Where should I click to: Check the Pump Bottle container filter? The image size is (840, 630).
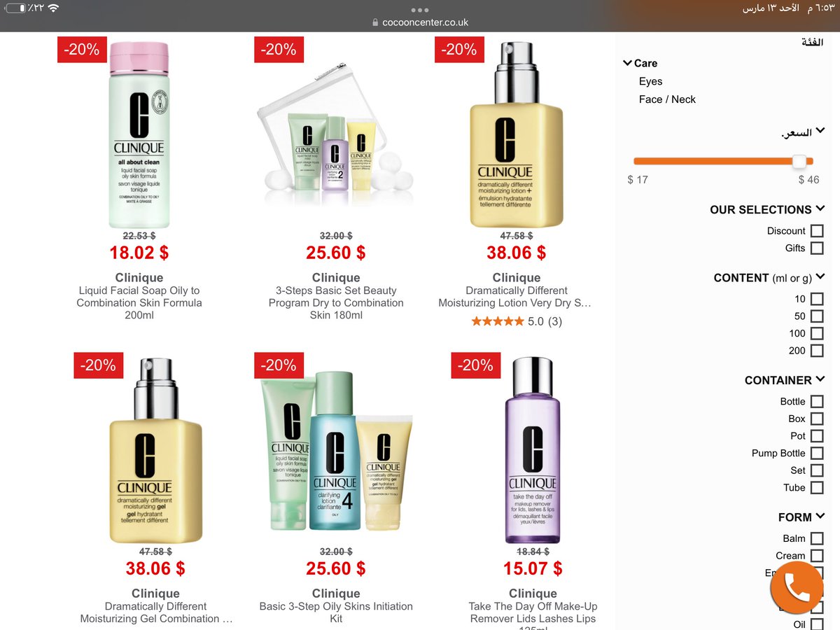[x=816, y=453]
